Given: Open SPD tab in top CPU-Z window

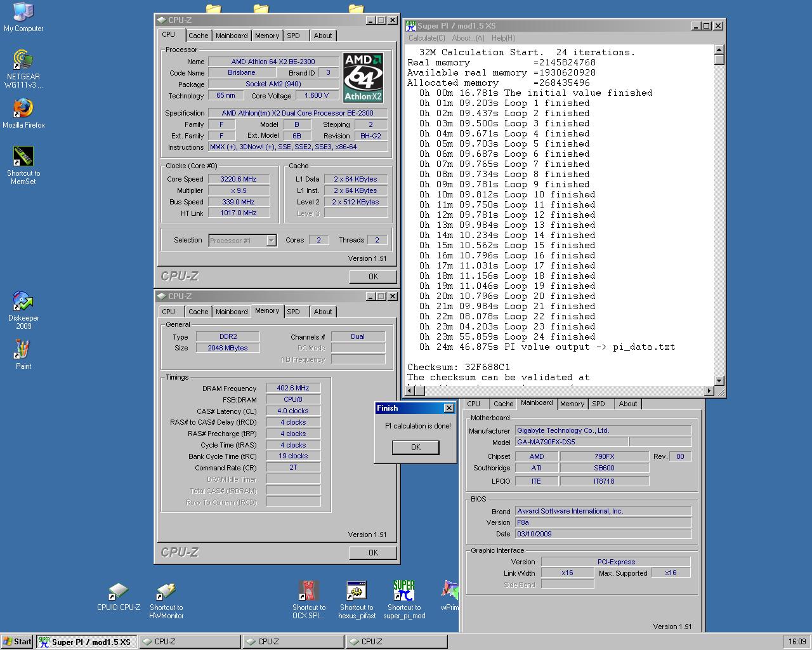Looking at the screenshot, I should click(293, 36).
